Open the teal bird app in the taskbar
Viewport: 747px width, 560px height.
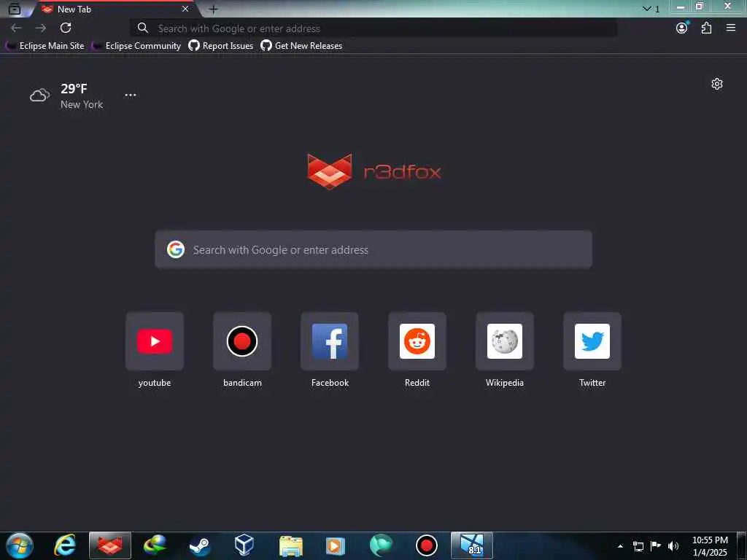(x=381, y=545)
